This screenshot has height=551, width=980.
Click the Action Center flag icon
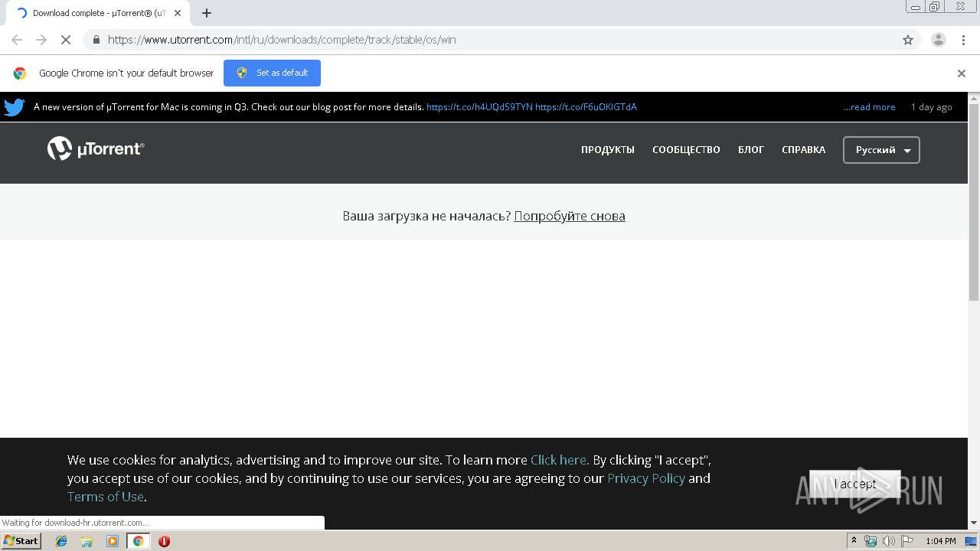[906, 541]
